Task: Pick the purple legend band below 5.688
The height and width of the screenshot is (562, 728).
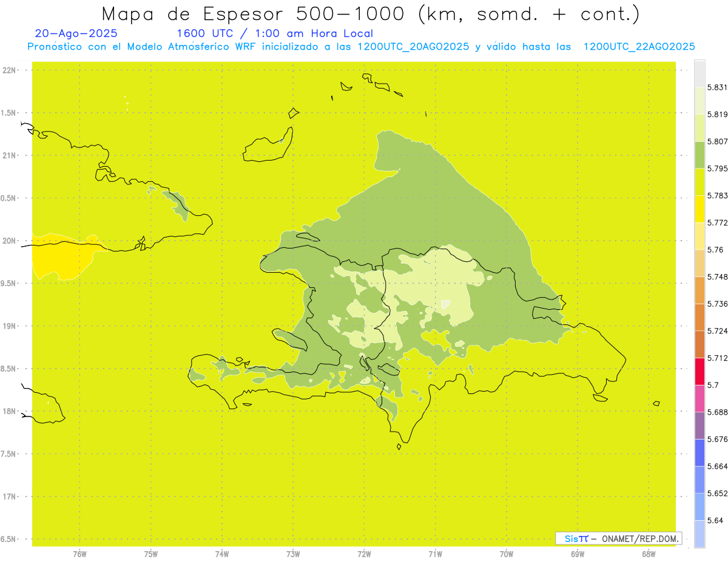Action: [x=699, y=426]
